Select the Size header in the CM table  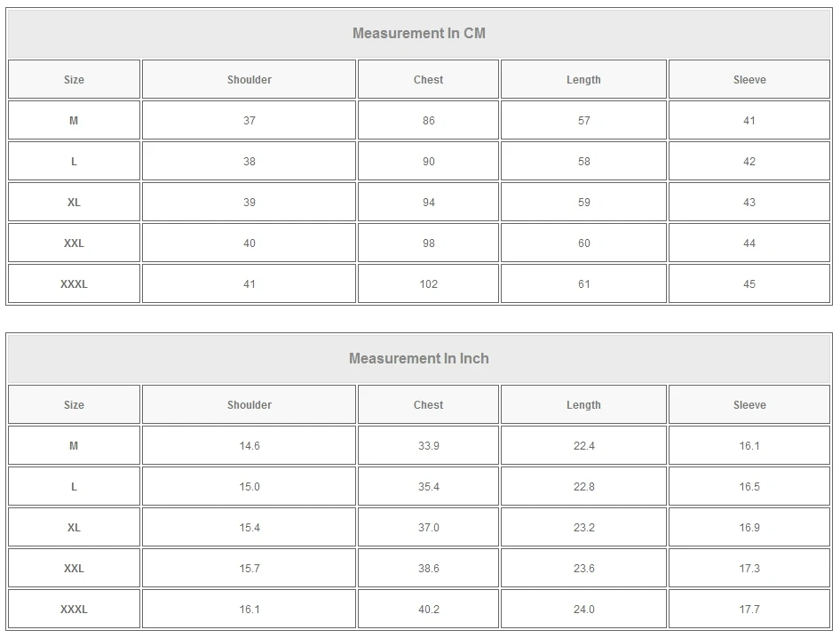74,80
